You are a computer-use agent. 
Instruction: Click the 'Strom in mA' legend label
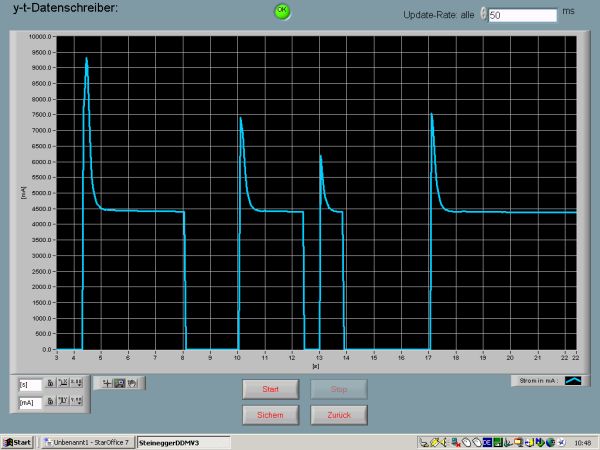pyautogui.click(x=538, y=381)
